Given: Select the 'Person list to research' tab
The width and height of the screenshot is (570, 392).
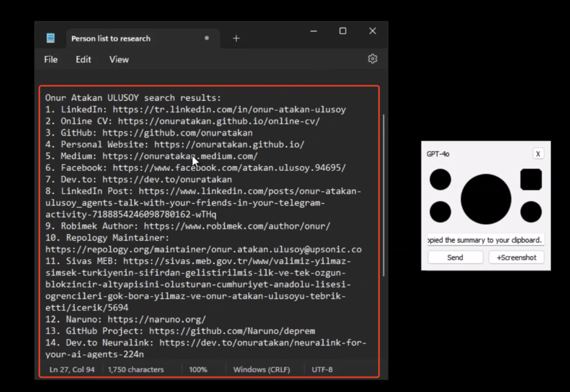Looking at the screenshot, I should [142, 38].
